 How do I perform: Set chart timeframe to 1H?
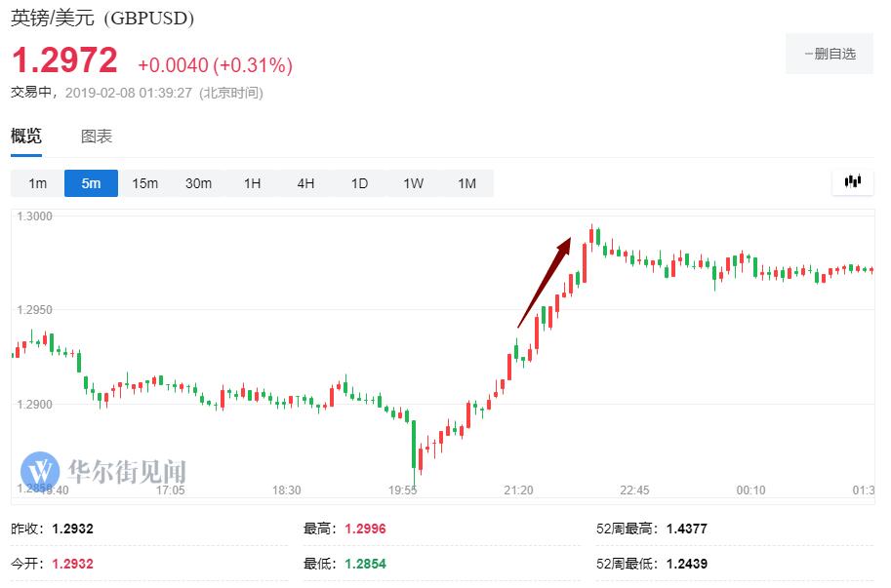click(x=252, y=183)
